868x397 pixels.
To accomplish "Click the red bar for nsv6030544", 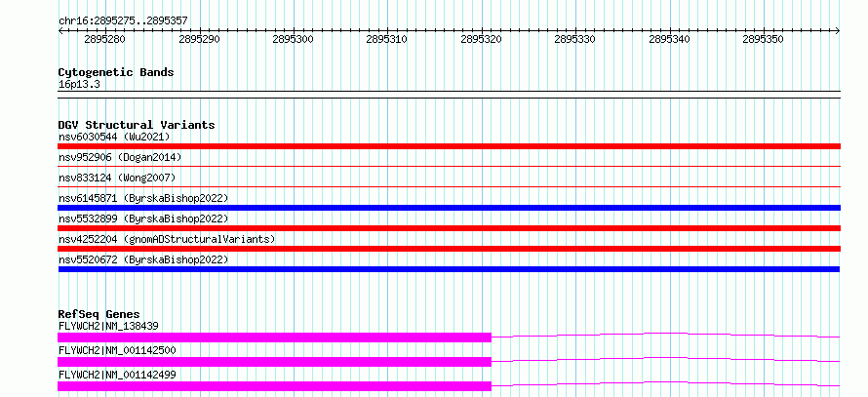I will coord(449,146).
